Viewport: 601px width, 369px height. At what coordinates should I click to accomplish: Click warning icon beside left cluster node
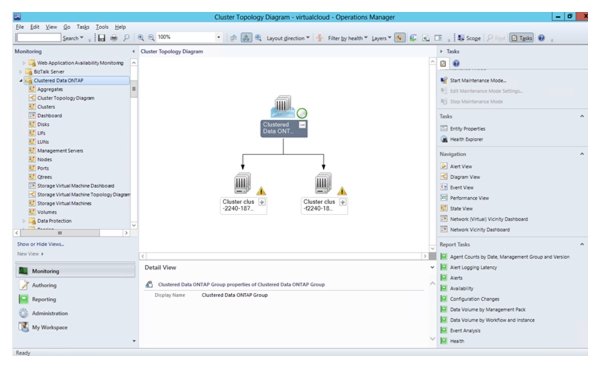coord(261,191)
